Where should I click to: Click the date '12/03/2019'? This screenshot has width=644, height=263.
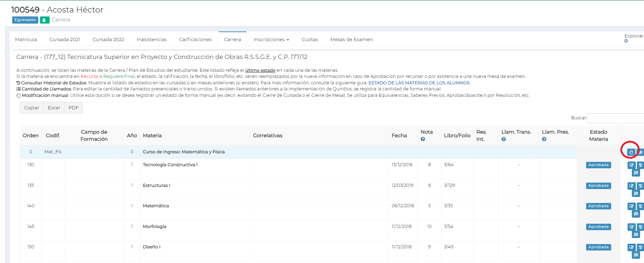(x=402, y=185)
